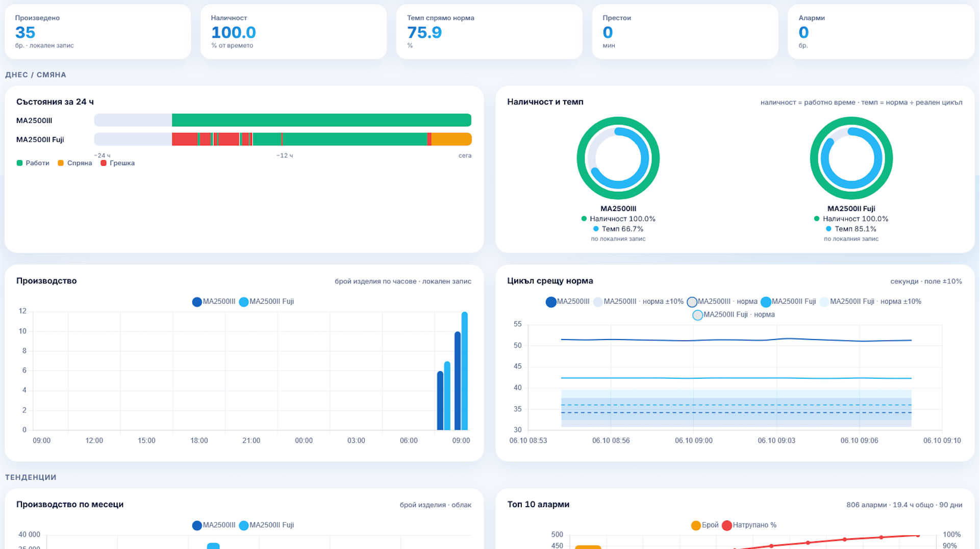Click the Аларми 0 бр. card

click(x=881, y=32)
